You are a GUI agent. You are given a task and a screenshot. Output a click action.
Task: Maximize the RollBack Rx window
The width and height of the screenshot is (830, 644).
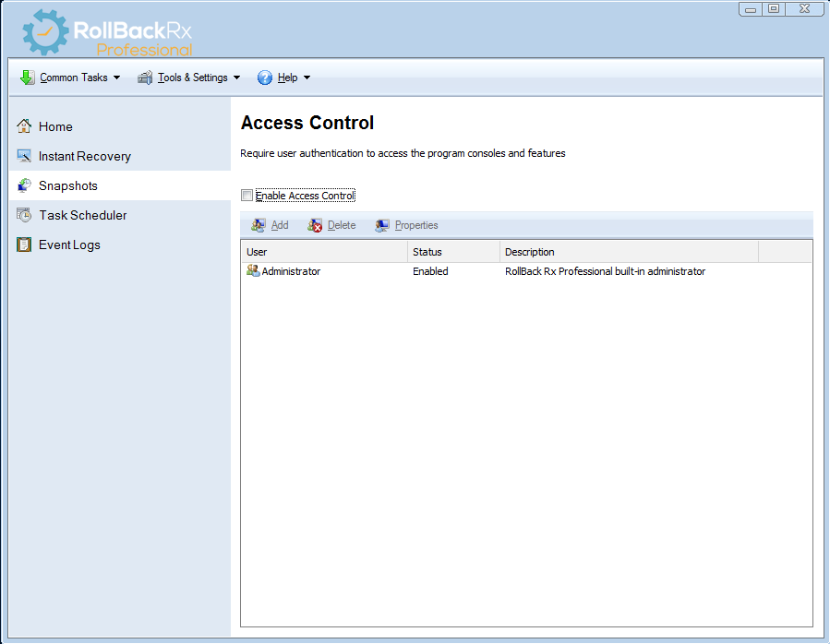774,9
